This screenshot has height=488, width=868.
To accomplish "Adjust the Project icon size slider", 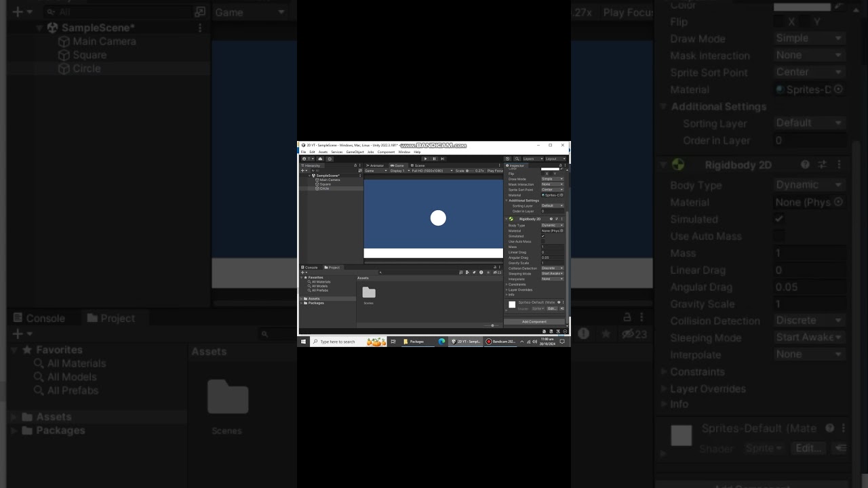I will tap(491, 325).
